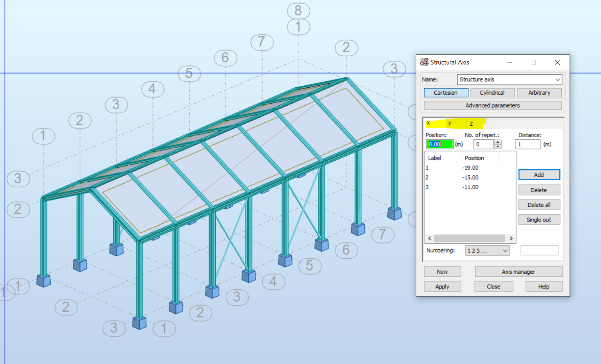The height and width of the screenshot is (364, 601).
Task: Select the Cylindrical axis type
Action: [x=492, y=93]
